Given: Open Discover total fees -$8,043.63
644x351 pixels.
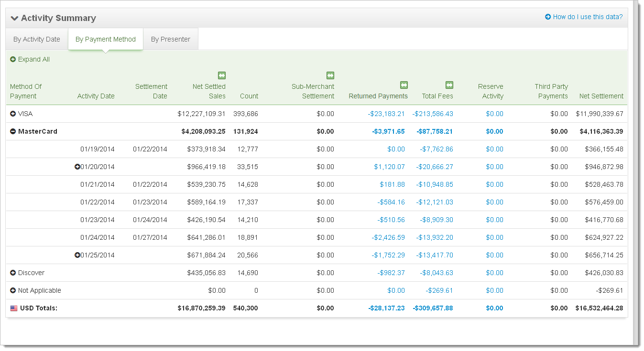Looking at the screenshot, I should click(x=437, y=273).
